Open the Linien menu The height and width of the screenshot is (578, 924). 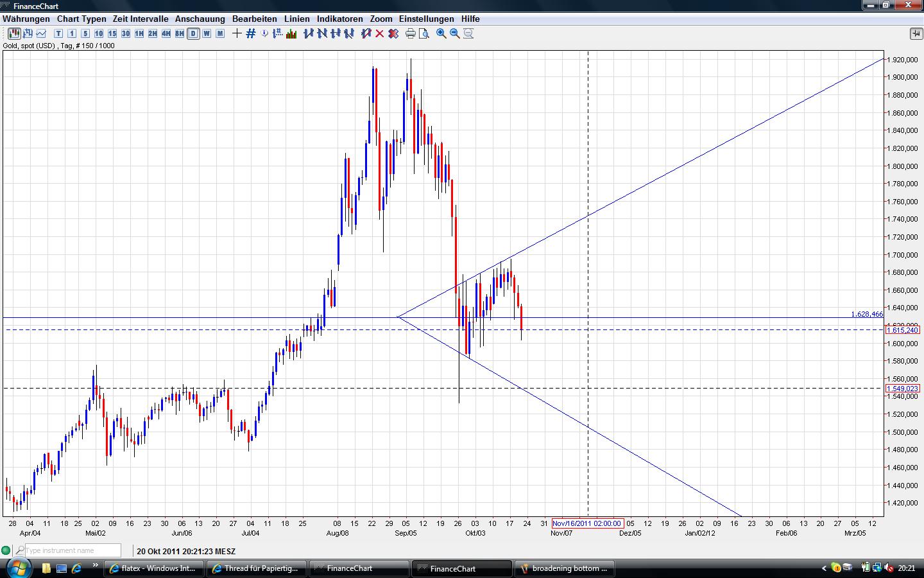pyautogui.click(x=297, y=19)
